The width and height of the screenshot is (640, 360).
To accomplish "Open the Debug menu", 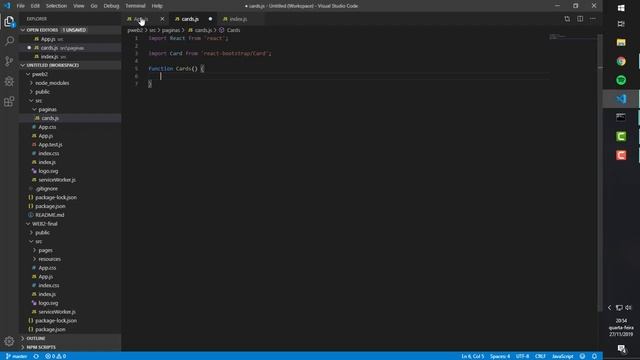I will tap(111, 6).
